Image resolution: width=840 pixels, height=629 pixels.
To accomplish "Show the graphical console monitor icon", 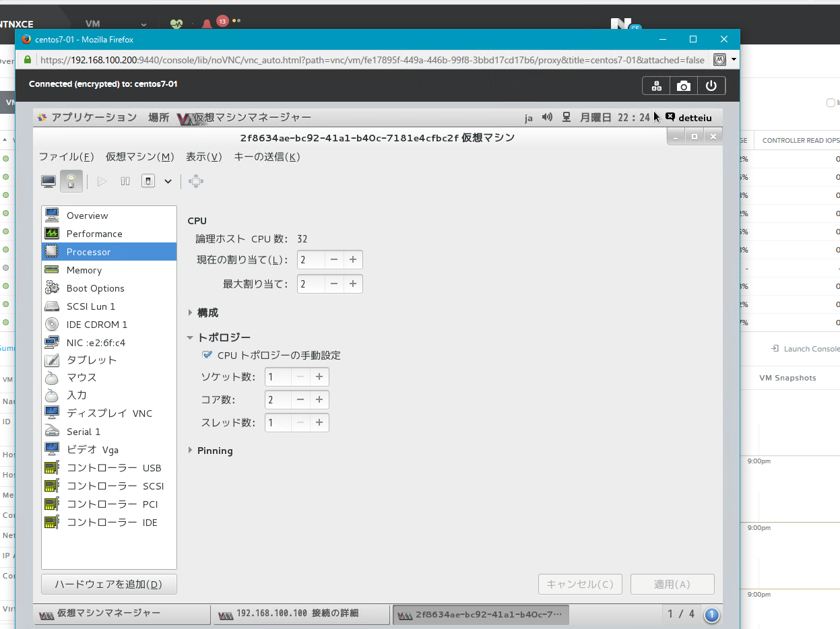I will click(49, 181).
